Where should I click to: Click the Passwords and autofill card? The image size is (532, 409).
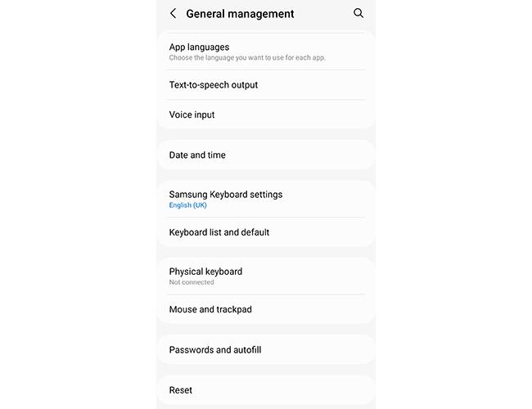click(x=266, y=349)
